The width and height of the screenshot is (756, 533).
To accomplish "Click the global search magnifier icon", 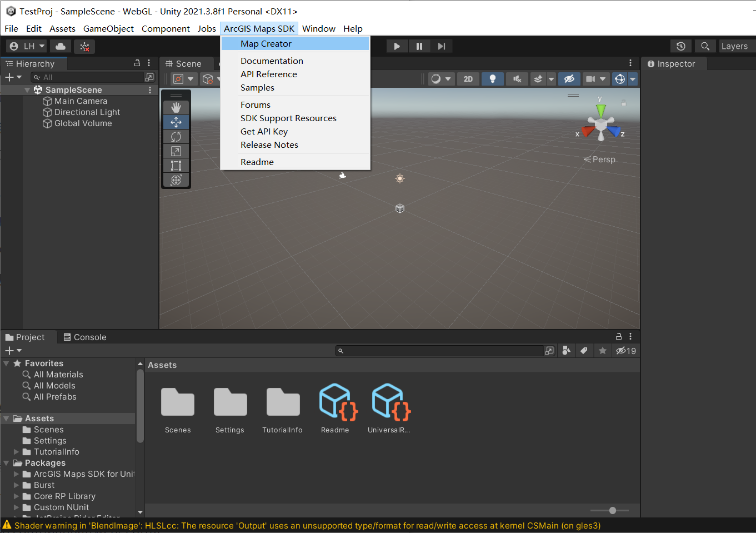I will [x=705, y=46].
